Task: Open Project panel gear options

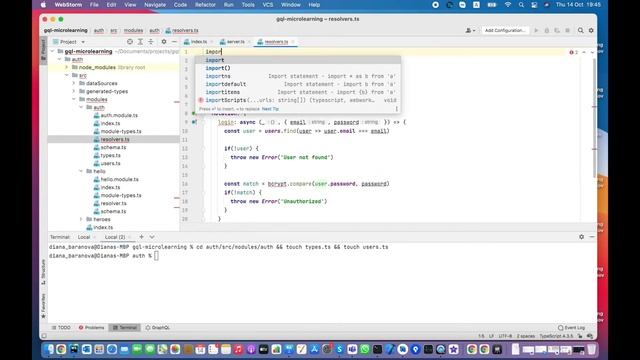Action: click(164, 42)
